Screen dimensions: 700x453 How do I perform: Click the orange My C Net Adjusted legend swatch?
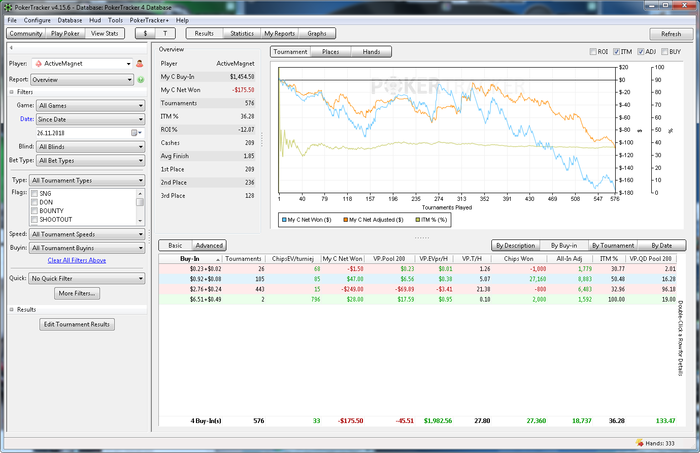coord(346,220)
